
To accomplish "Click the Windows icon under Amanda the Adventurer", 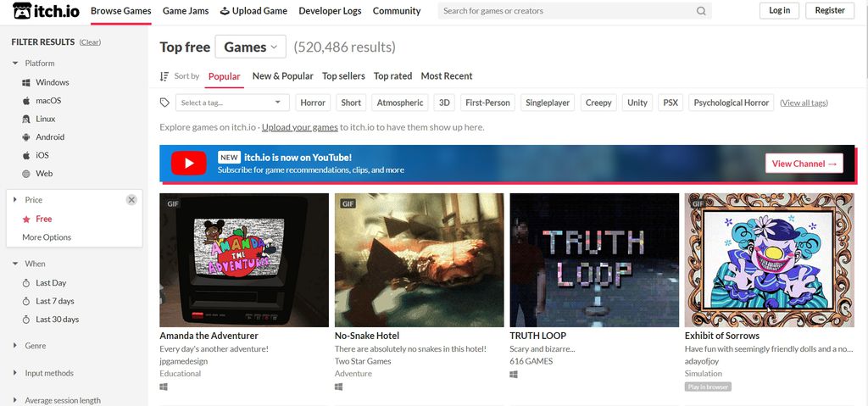I will tap(164, 387).
